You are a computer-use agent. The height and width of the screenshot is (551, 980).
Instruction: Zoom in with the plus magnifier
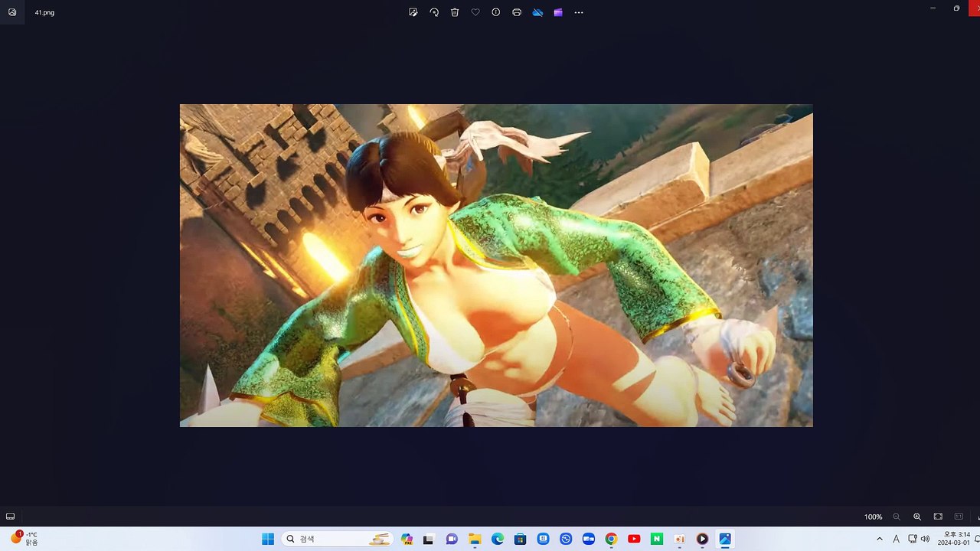[x=917, y=517]
